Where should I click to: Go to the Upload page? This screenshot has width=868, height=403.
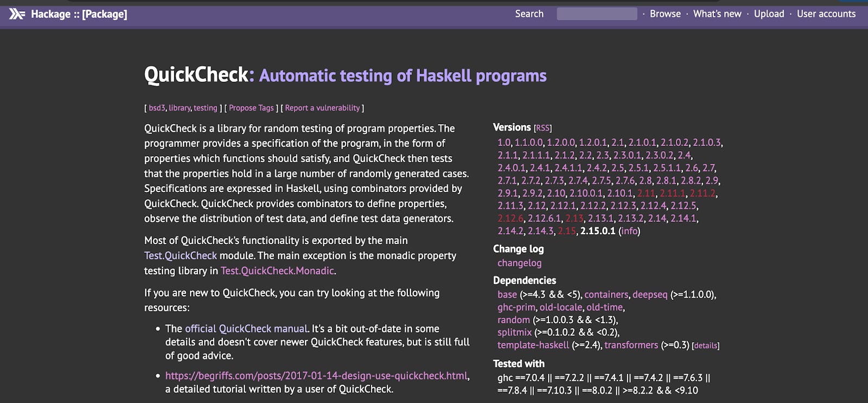tap(769, 14)
